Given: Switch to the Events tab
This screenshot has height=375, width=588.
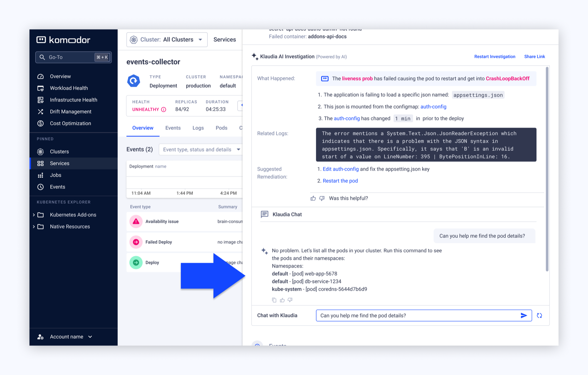Looking at the screenshot, I should point(173,128).
